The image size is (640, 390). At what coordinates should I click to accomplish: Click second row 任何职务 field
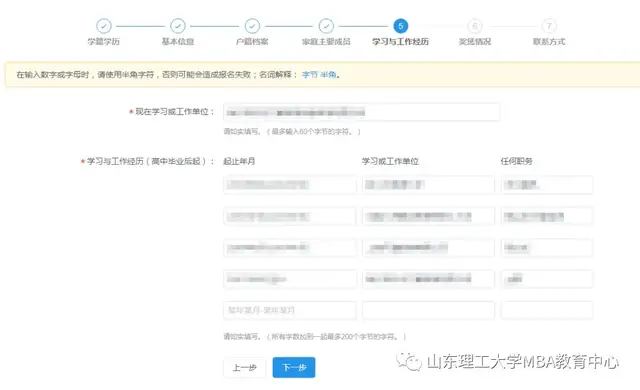pyautogui.click(x=547, y=216)
